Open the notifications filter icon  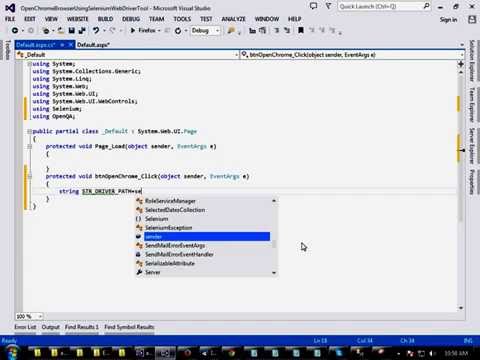[328, 6]
